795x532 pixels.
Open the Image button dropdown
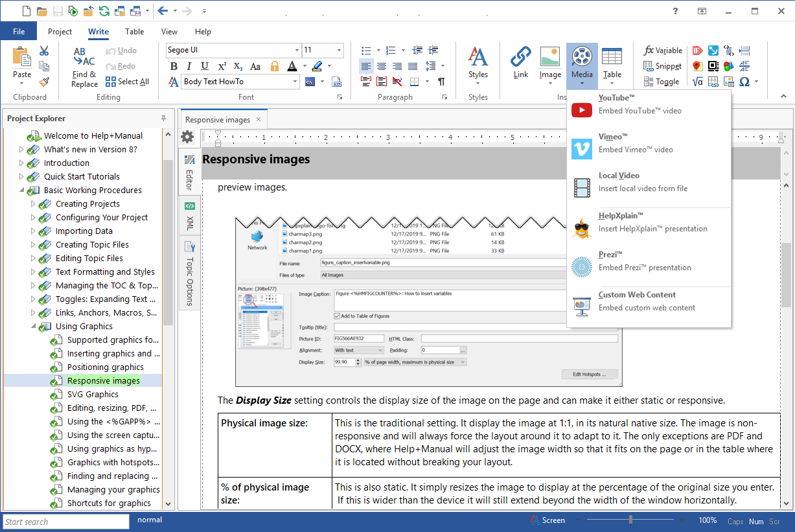pos(550,84)
